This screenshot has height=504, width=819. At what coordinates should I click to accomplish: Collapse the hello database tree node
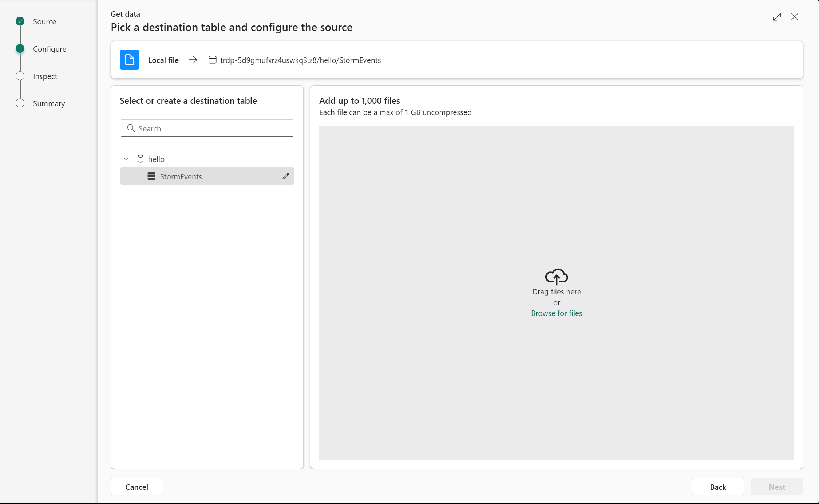[x=126, y=158]
